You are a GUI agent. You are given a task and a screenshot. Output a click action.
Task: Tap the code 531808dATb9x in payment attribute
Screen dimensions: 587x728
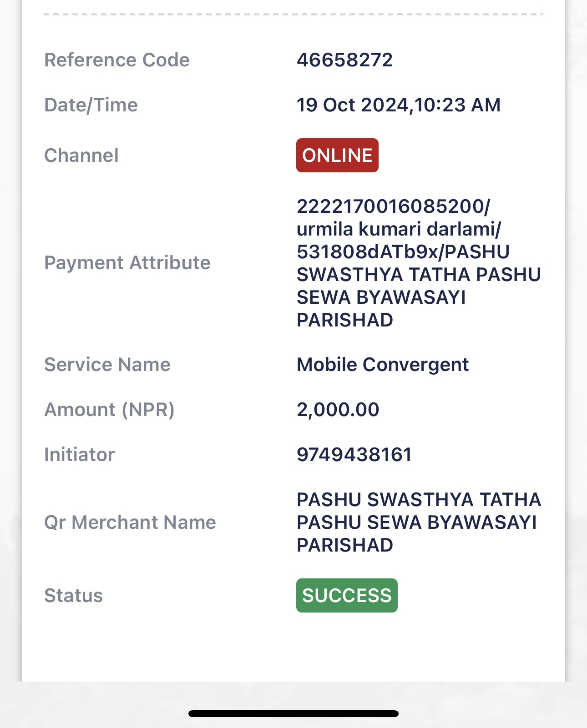tap(367, 252)
